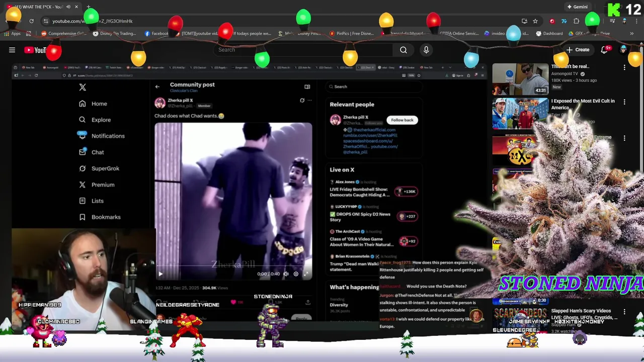Click Home in the X sidebar
The height and width of the screenshot is (362, 644).
click(93, 104)
